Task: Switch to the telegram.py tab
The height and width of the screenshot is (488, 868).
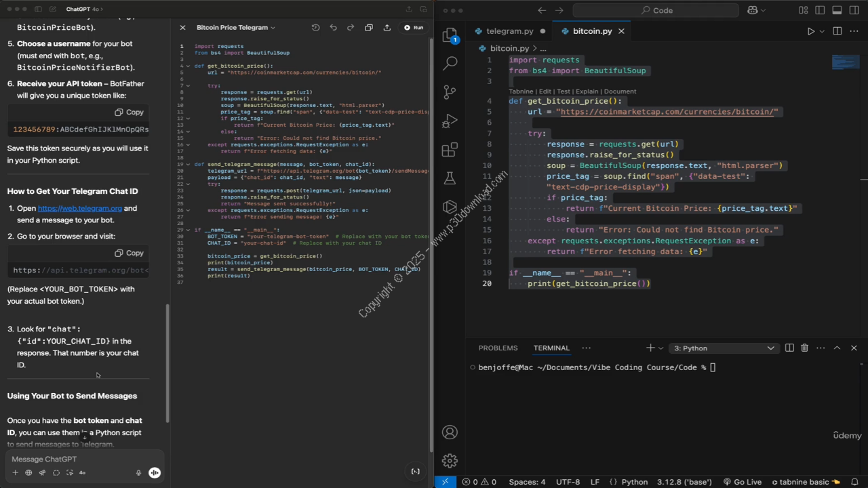Action: 509,31
